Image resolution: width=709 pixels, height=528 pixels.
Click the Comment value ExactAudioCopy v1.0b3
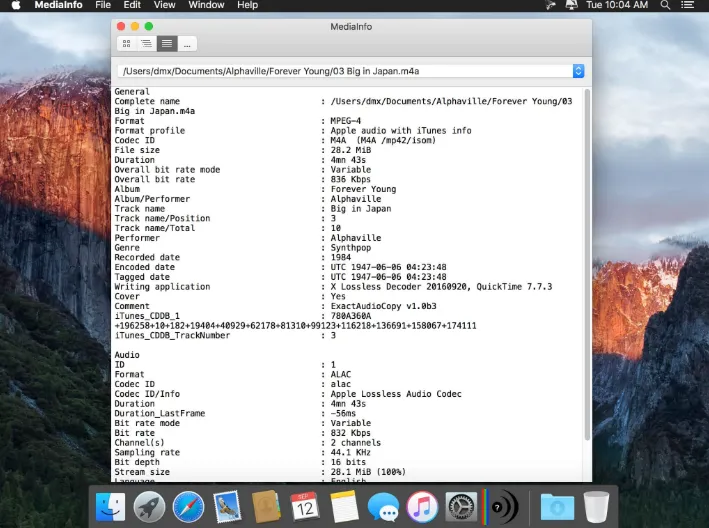pyautogui.click(x=383, y=306)
